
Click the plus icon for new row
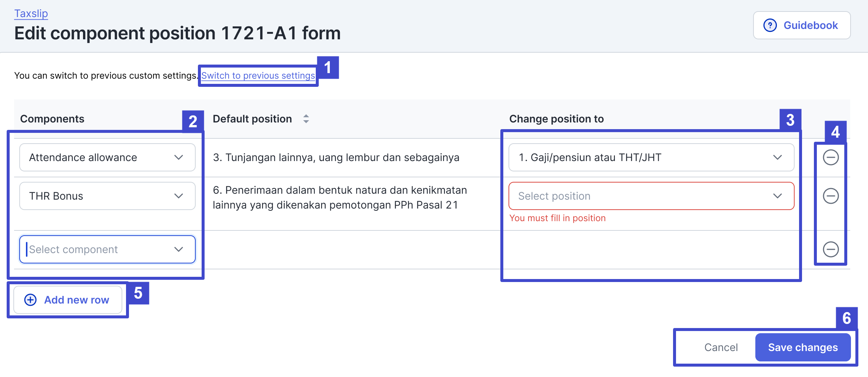pyautogui.click(x=30, y=300)
